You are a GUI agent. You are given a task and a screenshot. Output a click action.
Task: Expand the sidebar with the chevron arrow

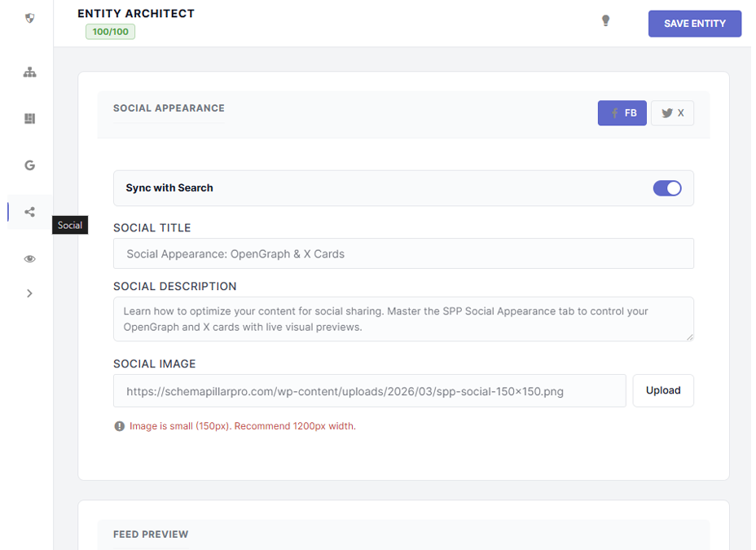[x=29, y=293]
